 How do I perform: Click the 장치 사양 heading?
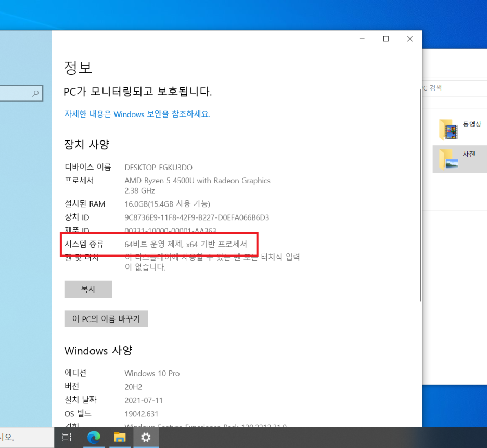(x=87, y=145)
